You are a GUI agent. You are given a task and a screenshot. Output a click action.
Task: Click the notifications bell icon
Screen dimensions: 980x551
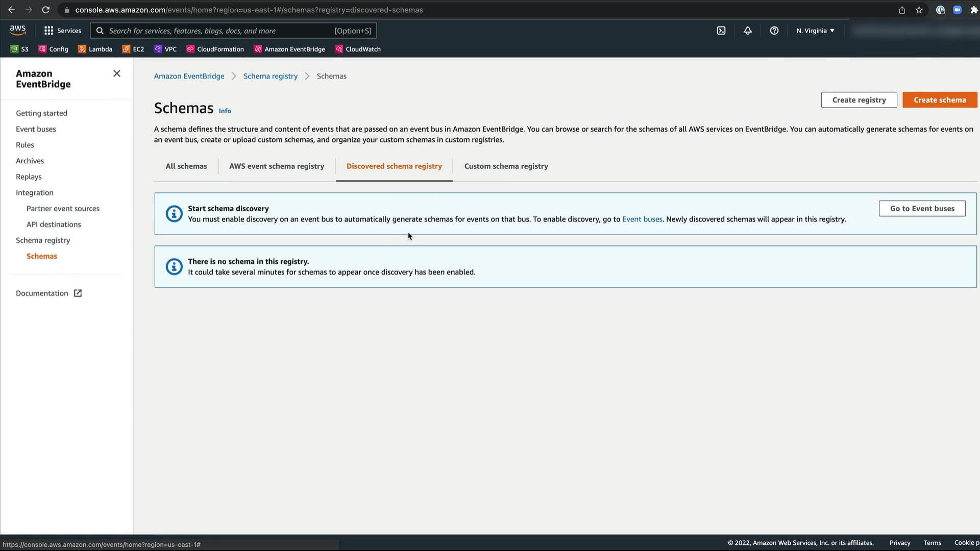pyautogui.click(x=747, y=31)
